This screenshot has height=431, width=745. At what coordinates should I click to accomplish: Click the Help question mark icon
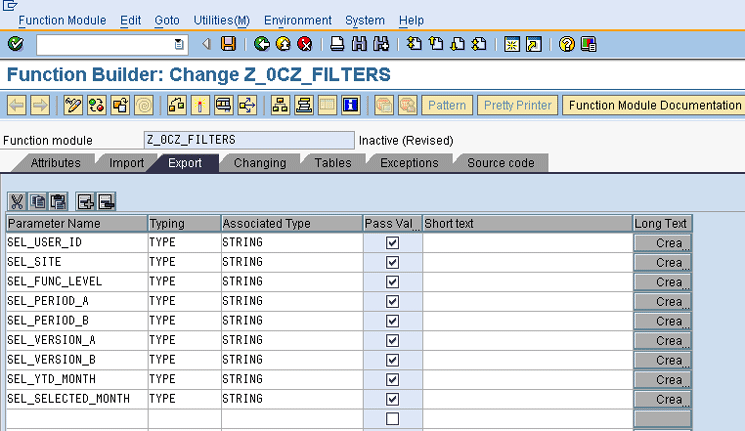[x=567, y=44]
